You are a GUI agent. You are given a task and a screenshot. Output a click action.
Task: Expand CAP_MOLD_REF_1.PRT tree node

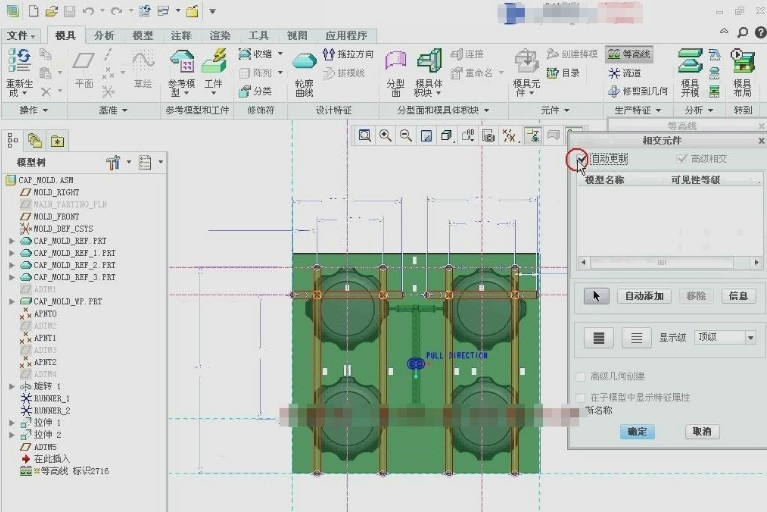[12, 253]
